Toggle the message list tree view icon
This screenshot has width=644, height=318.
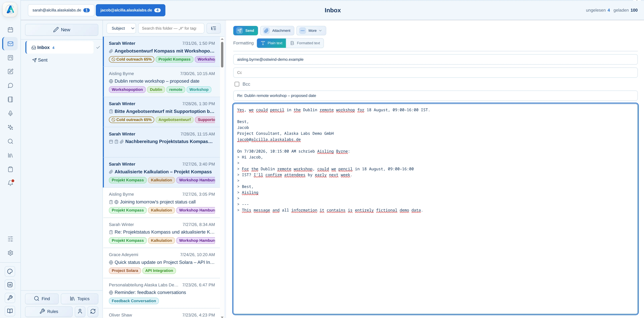point(213,28)
